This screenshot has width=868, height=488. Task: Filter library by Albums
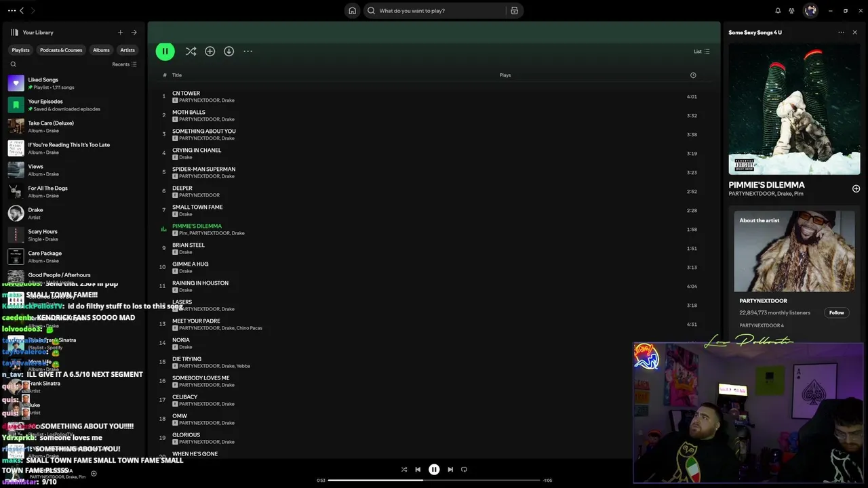click(101, 50)
